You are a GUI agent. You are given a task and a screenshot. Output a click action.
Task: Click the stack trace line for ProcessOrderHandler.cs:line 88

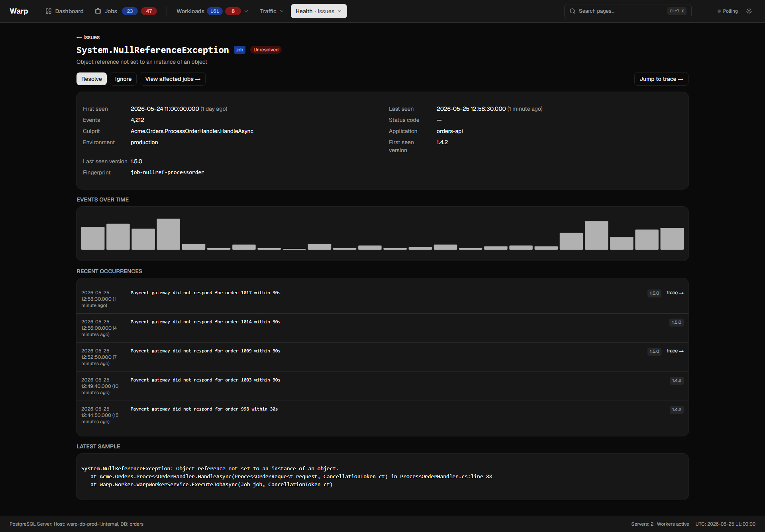click(291, 477)
